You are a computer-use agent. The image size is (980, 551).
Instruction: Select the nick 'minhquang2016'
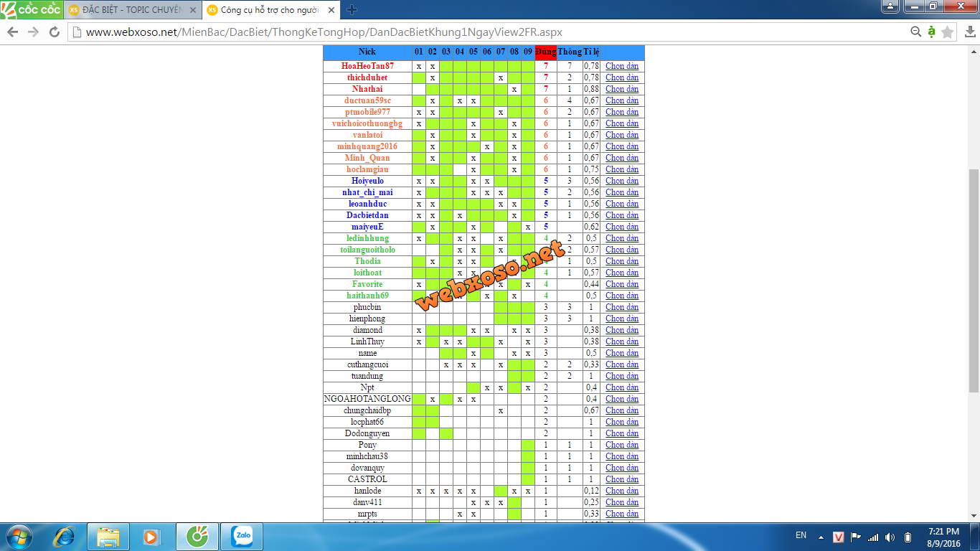coord(367,146)
